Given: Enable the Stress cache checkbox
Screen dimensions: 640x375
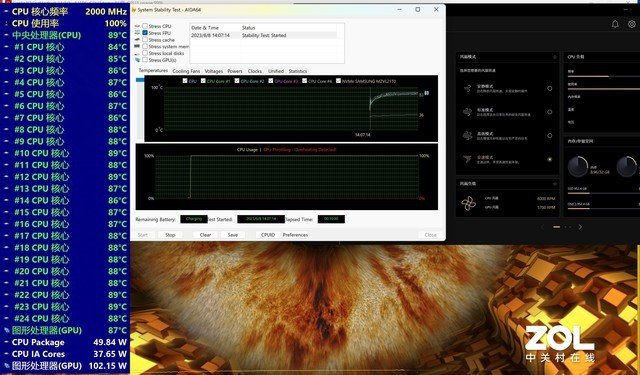Looking at the screenshot, I should tap(145, 40).
